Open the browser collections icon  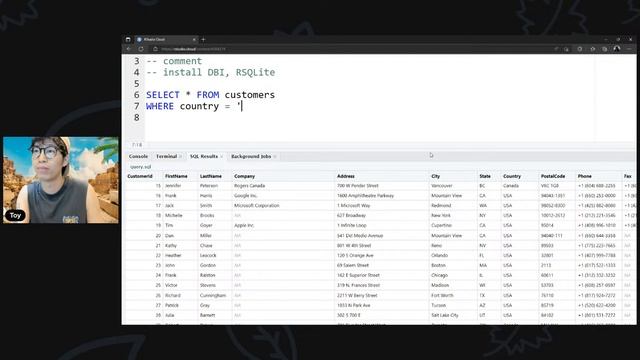(604, 49)
